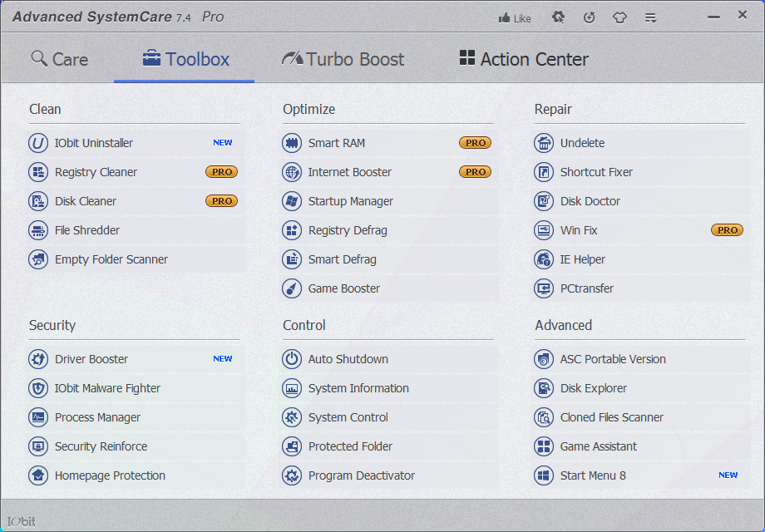Open the Registry Cleaner tool icon
Viewport: 765px width, 532px height.
[x=38, y=172]
